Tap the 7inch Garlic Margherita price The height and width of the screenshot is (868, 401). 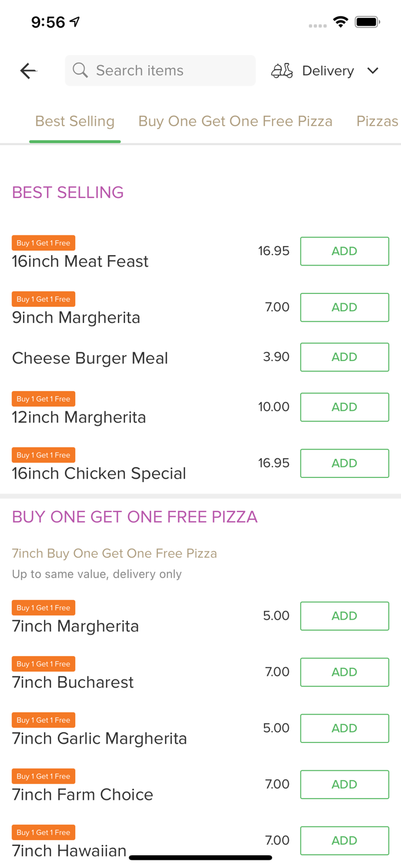pos(276,728)
